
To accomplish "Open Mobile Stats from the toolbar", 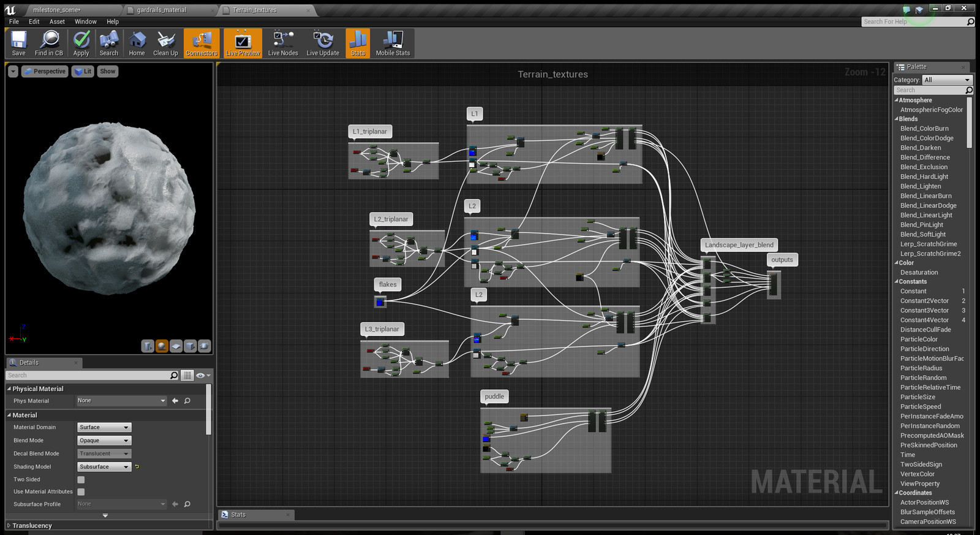I will pyautogui.click(x=393, y=44).
